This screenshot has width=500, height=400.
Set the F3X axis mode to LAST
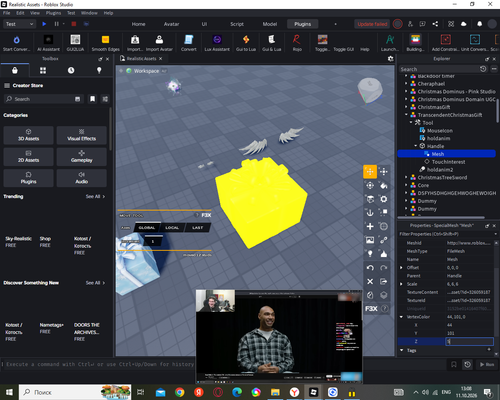tap(197, 228)
